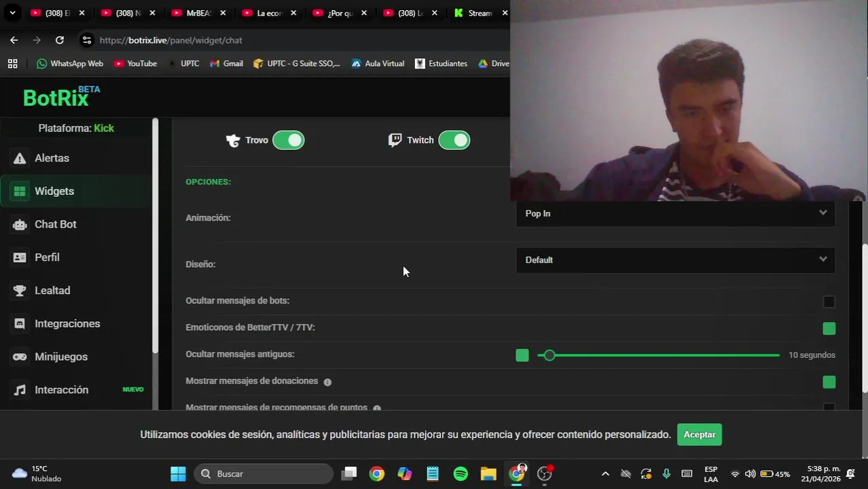This screenshot has width=868, height=489.
Task: Open the Diseño Default dropdown
Action: 676,260
